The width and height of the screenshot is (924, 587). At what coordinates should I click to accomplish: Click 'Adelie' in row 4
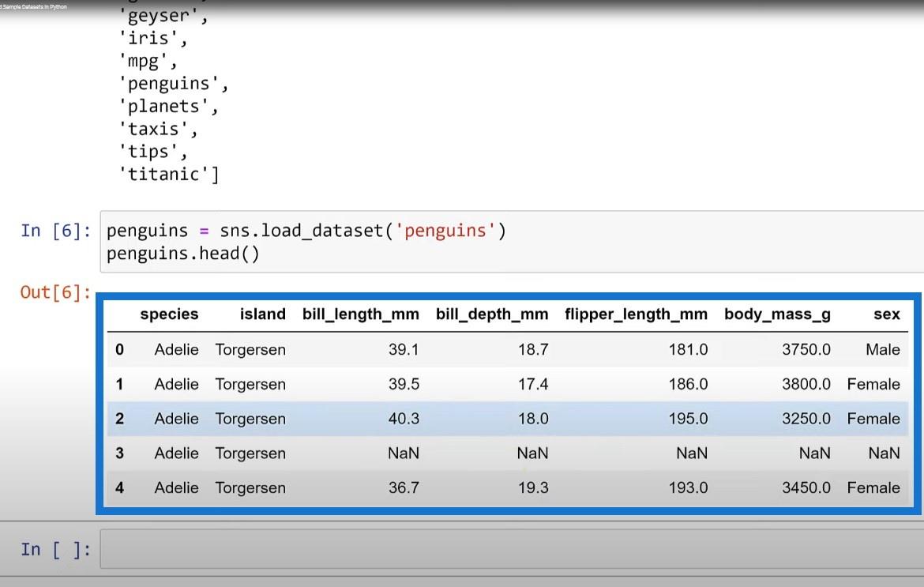[x=176, y=488]
